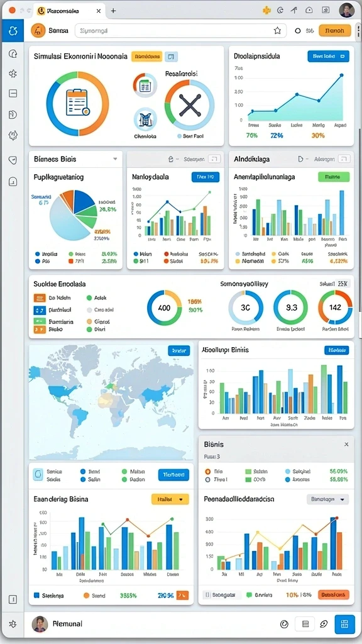Select the calendar table circular icon
Image resolution: width=362 pixels, height=644 pixels.
click(x=145, y=86)
